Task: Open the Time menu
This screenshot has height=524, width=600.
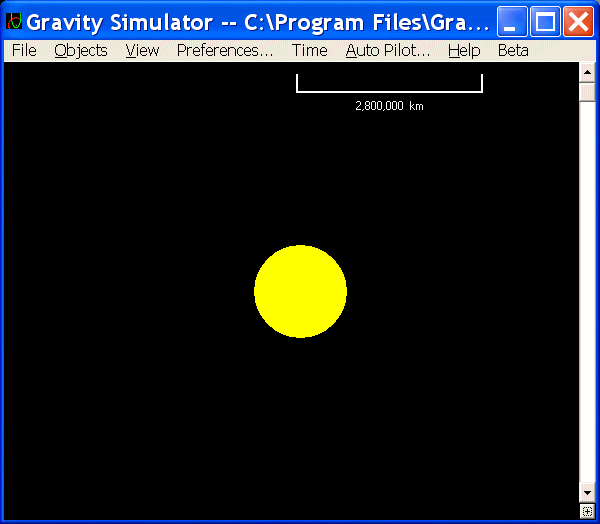Action: click(x=310, y=51)
